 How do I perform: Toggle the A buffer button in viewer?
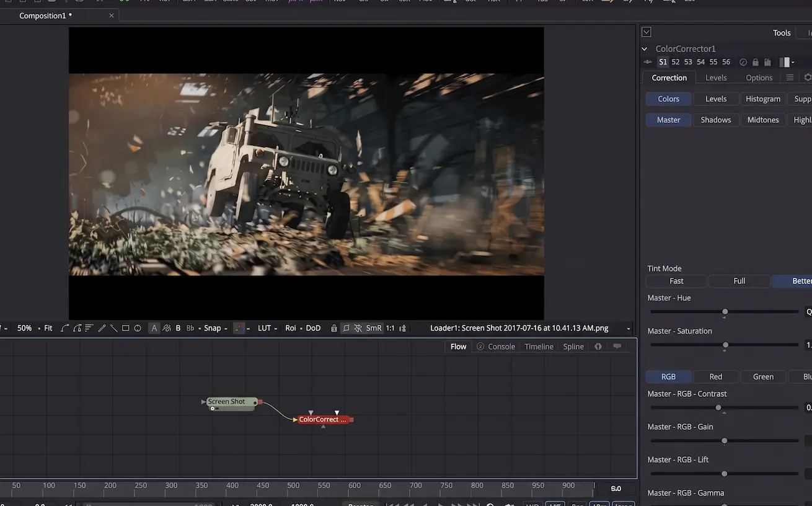click(x=154, y=328)
